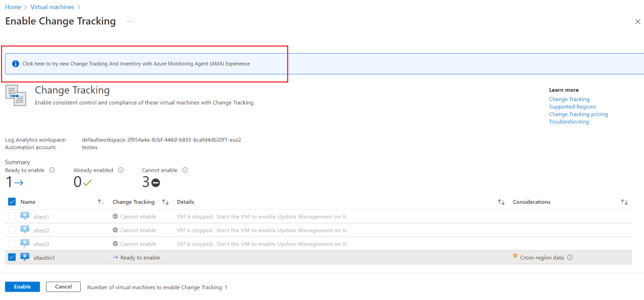
Task: Sort by Change Tracking column
Action: pyautogui.click(x=165, y=201)
